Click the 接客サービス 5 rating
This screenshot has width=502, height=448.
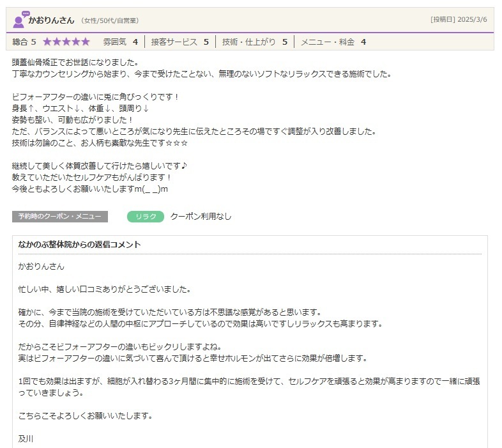click(180, 42)
